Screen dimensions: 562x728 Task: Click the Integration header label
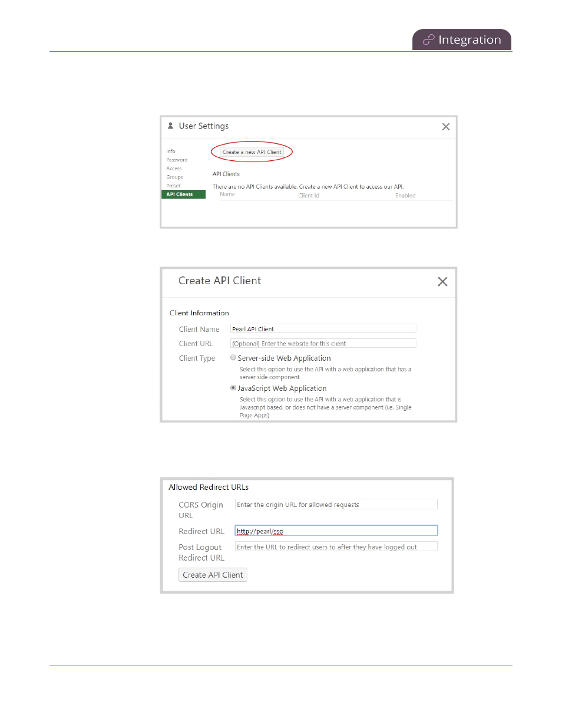click(470, 40)
